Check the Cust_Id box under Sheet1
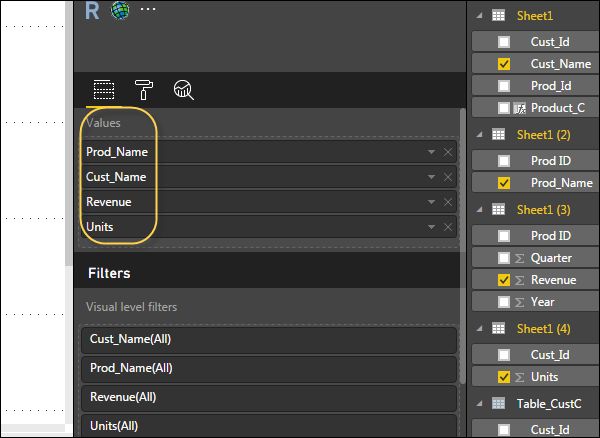Image resolution: width=600 pixels, height=438 pixels. point(504,42)
